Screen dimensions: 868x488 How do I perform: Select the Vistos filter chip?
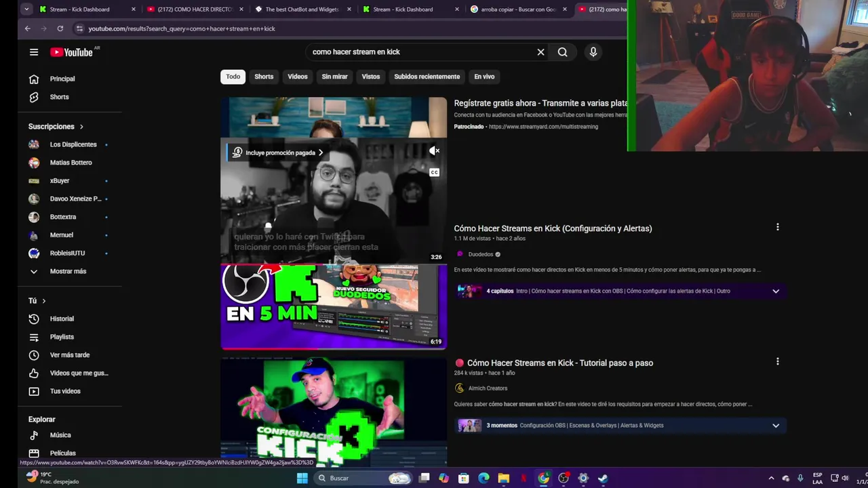click(371, 77)
